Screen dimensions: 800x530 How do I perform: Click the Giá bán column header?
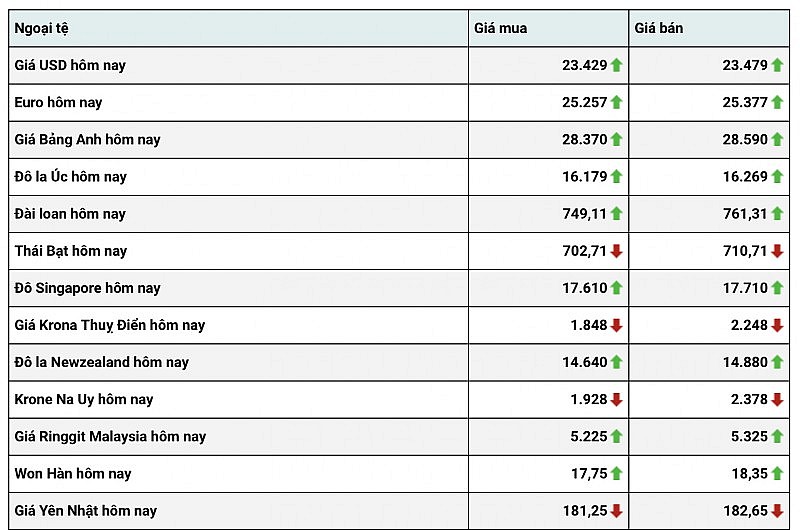pyautogui.click(x=659, y=28)
